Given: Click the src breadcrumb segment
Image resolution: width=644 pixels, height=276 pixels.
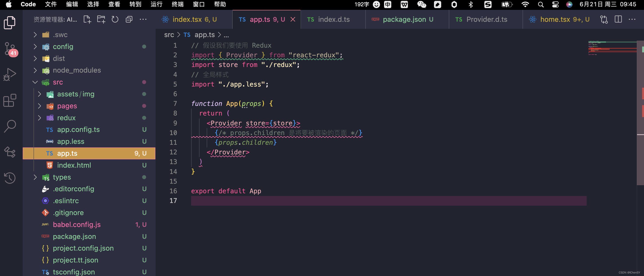Looking at the screenshot, I should coord(169,35).
